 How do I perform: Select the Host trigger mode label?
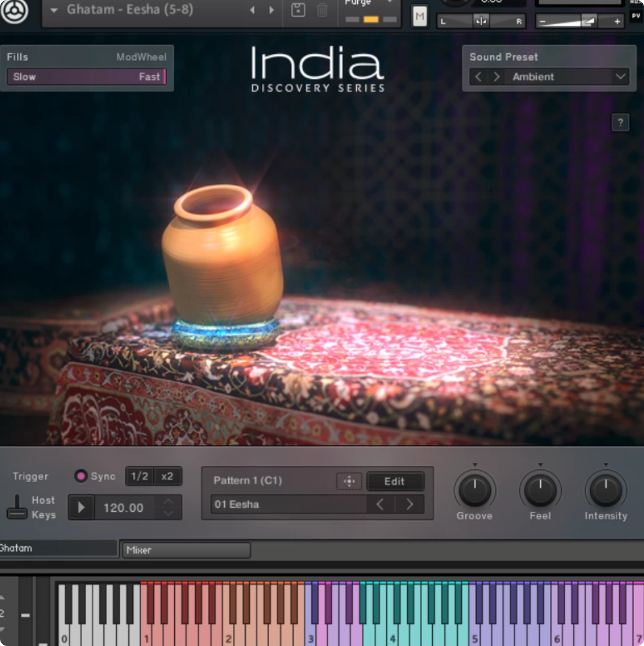pos(43,500)
